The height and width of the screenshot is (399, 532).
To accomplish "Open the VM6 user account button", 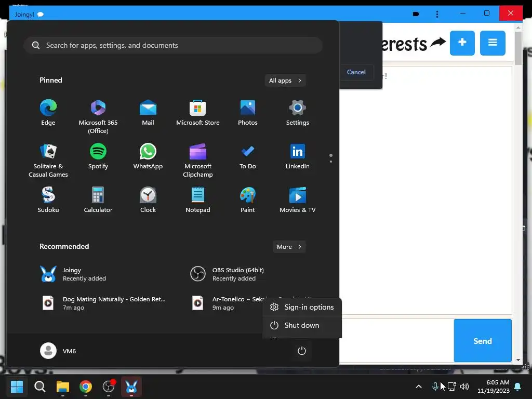I will (x=58, y=351).
